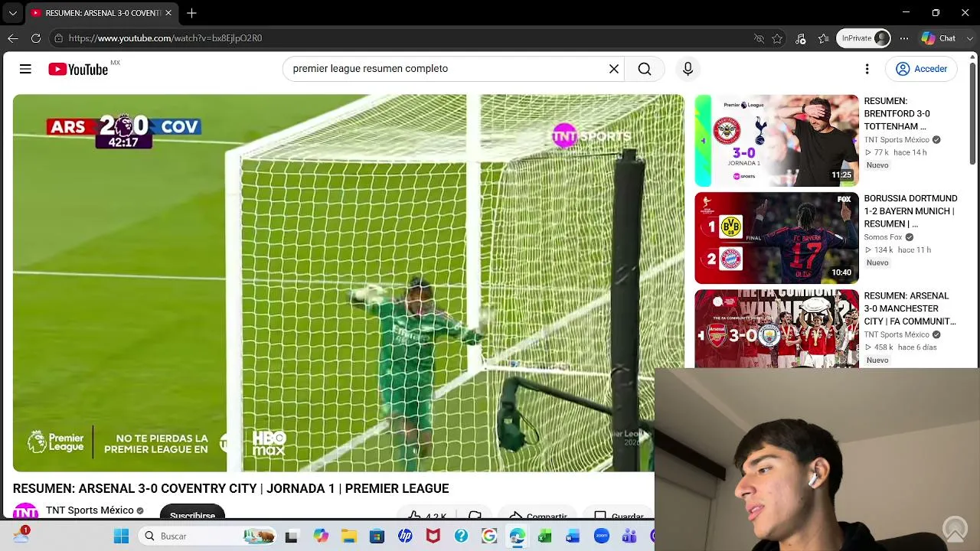The height and width of the screenshot is (551, 980).
Task: Open the Windows Start menu
Action: point(122,536)
